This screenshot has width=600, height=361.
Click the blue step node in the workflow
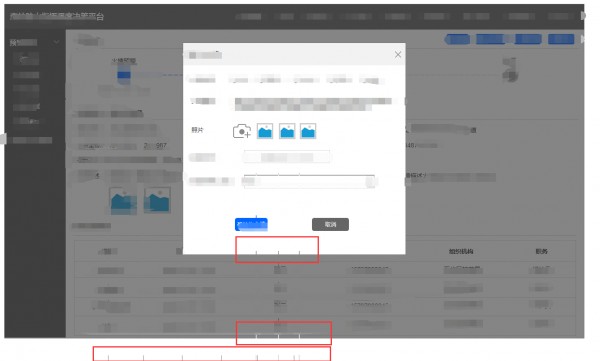[124, 75]
